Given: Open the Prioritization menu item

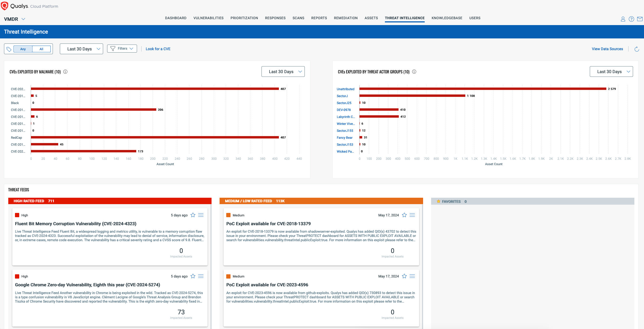Looking at the screenshot, I should tap(244, 18).
